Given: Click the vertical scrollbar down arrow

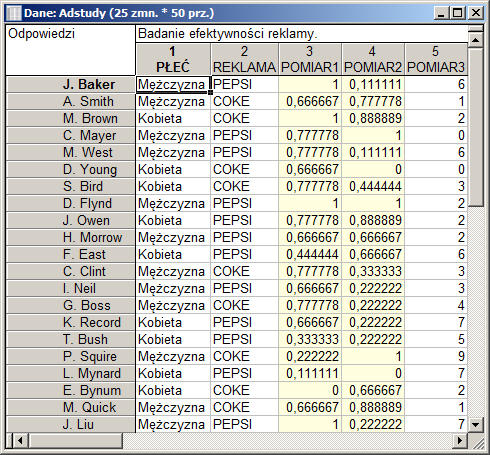Looking at the screenshot, I should pyautogui.click(x=476, y=425).
